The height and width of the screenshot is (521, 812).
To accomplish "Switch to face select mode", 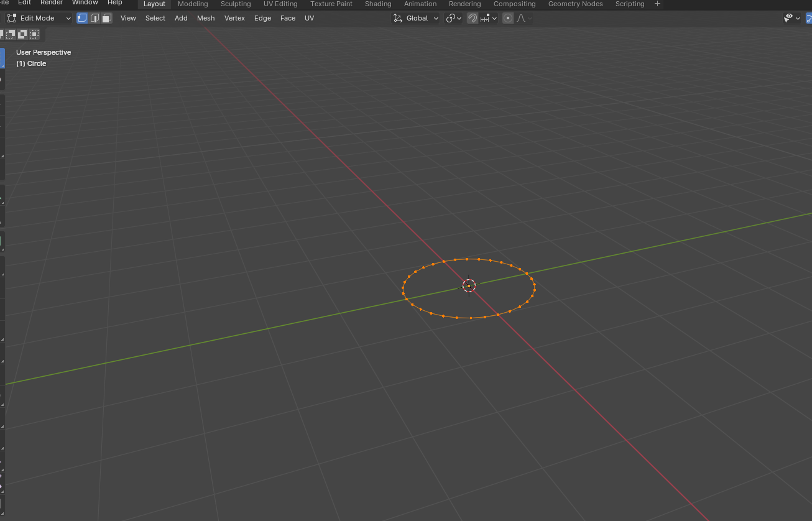I will coord(106,18).
